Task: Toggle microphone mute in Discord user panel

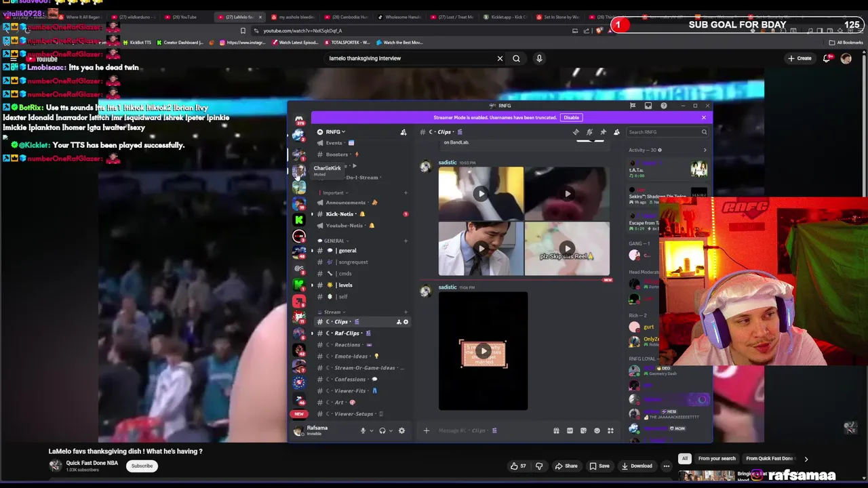Action: click(x=363, y=430)
